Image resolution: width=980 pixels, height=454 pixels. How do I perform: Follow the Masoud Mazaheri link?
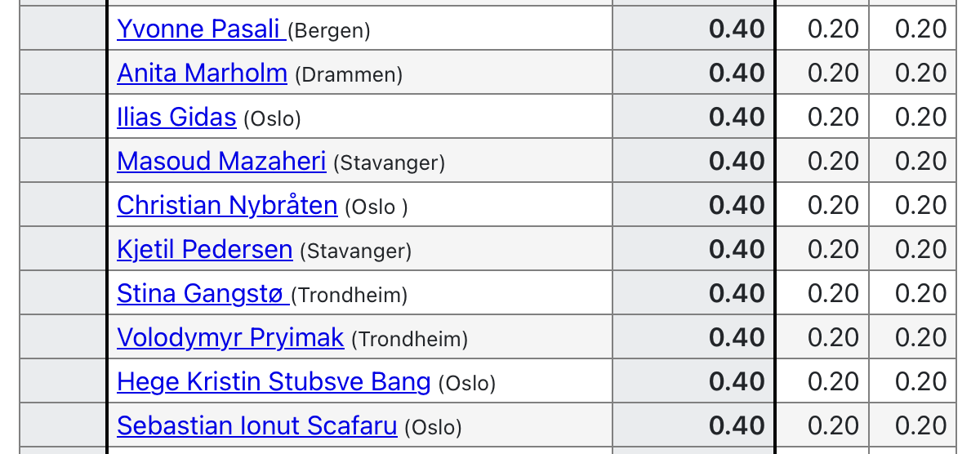(x=221, y=162)
